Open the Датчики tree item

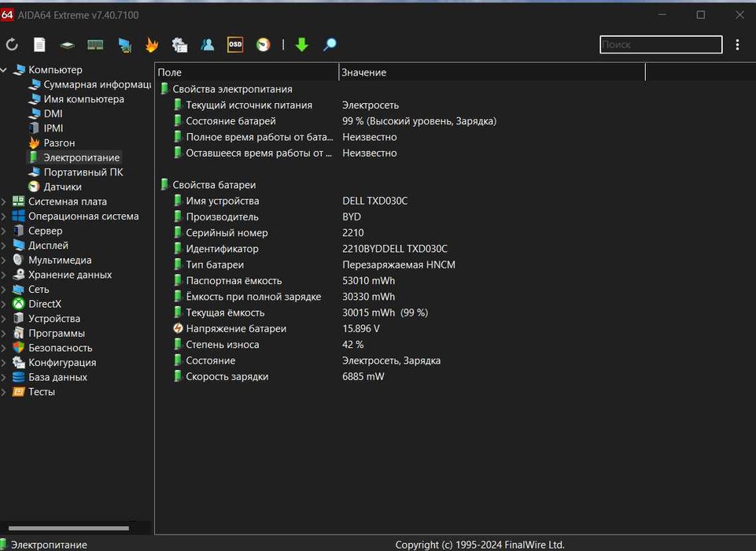coord(55,187)
